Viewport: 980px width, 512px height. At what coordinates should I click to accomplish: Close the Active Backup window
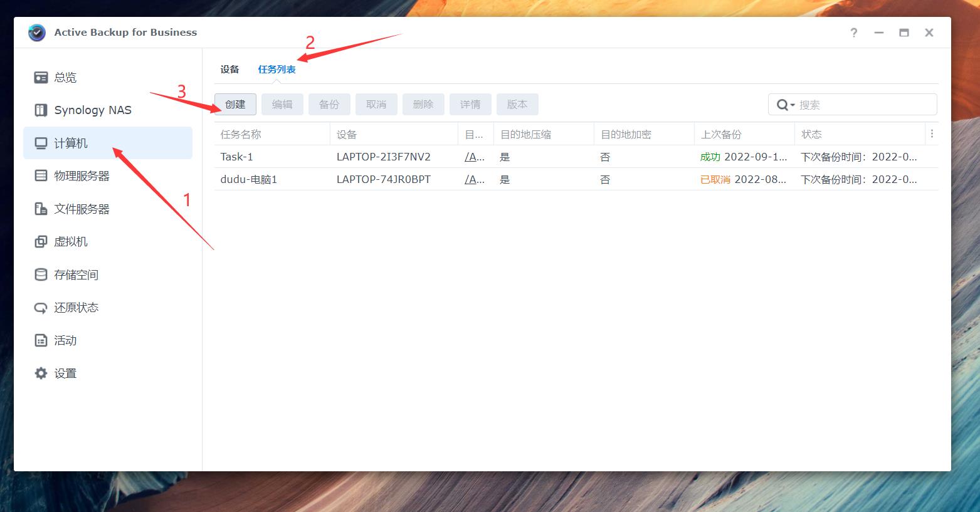[929, 33]
